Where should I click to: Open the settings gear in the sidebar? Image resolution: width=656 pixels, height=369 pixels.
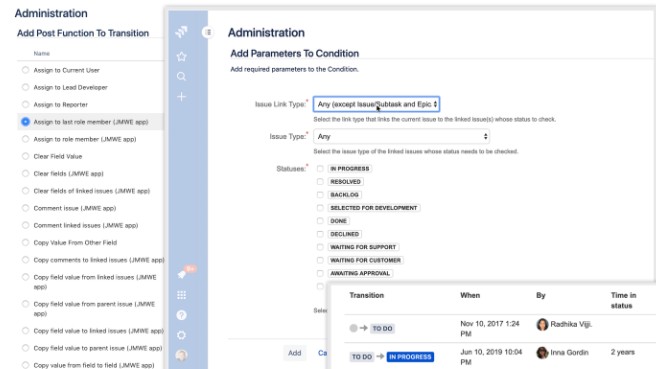click(x=181, y=335)
